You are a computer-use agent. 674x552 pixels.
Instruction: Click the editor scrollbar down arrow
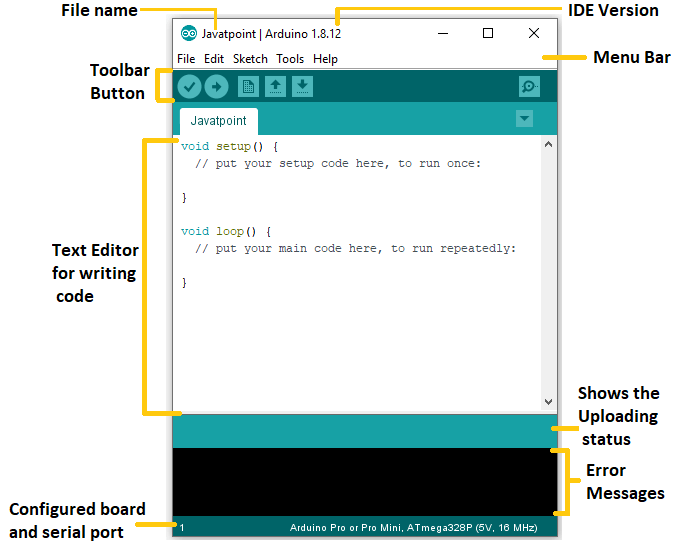click(x=548, y=402)
